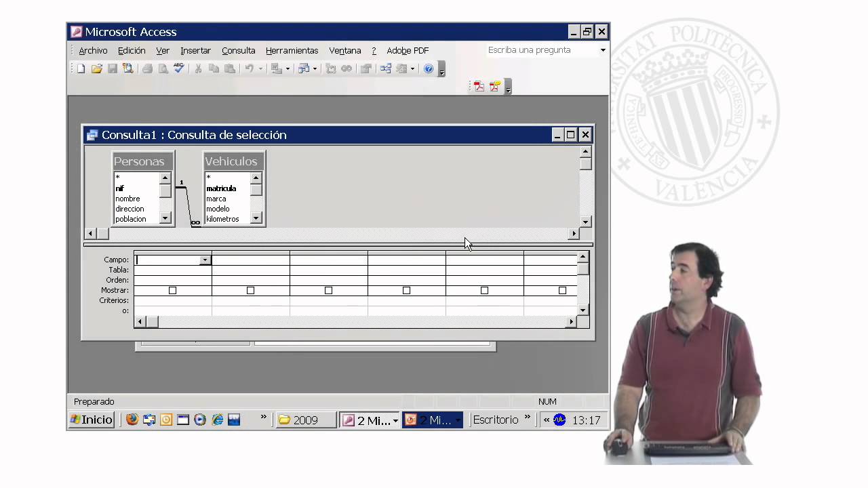
Task: Click the New object toolbar icon
Action: click(401, 68)
